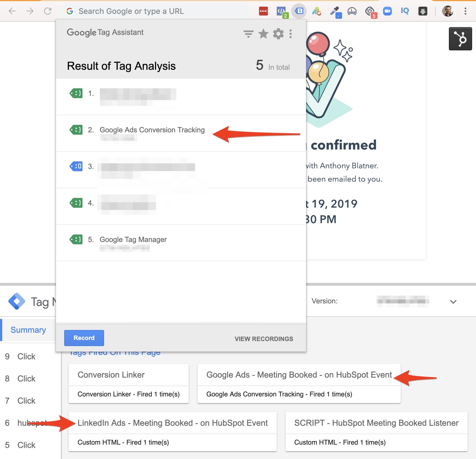Open the Google Ads - Meeting Booked tag card
Viewport: 476px width, 459px height.
(299, 383)
